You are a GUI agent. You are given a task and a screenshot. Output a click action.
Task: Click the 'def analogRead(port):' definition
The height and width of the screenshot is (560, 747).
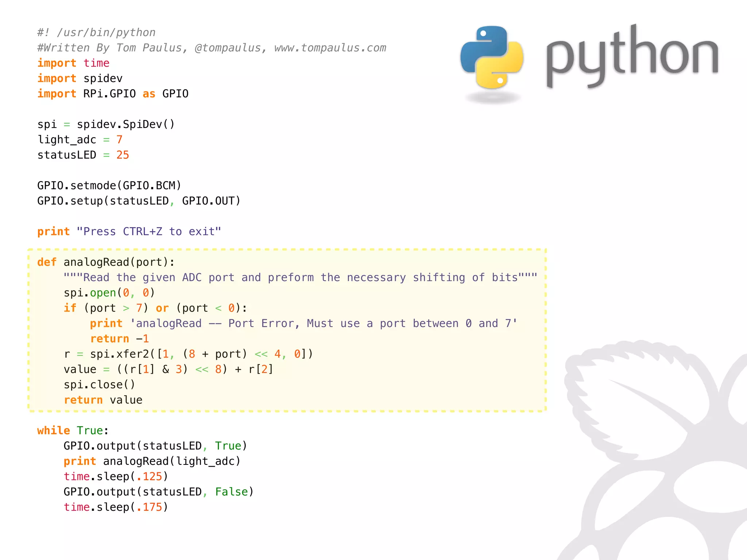pyautogui.click(x=106, y=262)
